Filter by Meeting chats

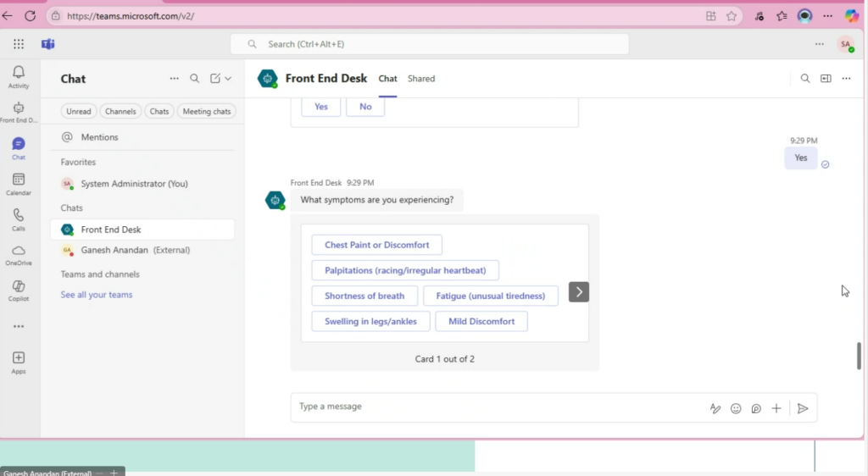(207, 111)
